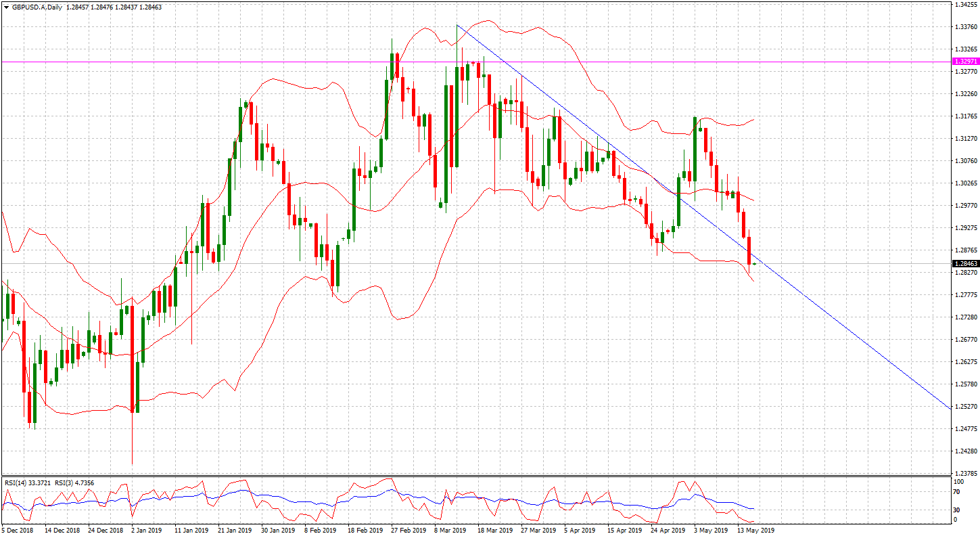Click the 21 Jan 2019 date label

234,531
